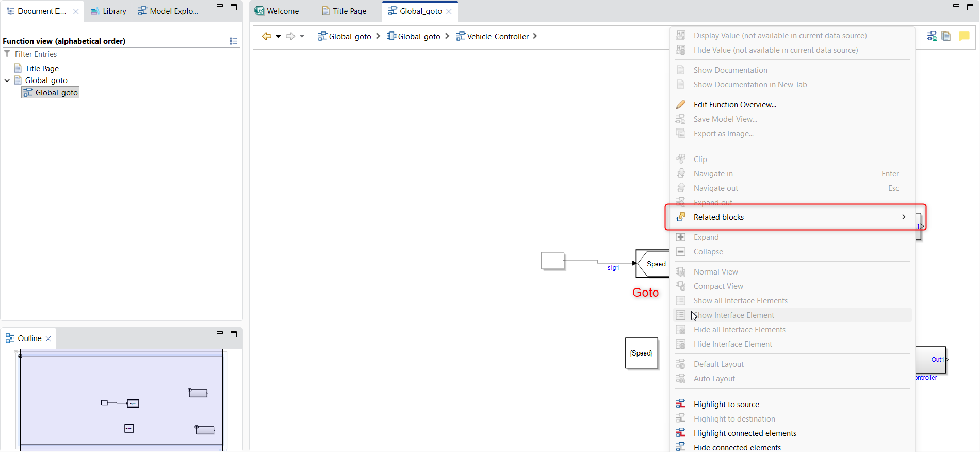This screenshot has height=452, width=980.
Task: Collapse the Global_goto tree node
Action: click(x=7, y=80)
